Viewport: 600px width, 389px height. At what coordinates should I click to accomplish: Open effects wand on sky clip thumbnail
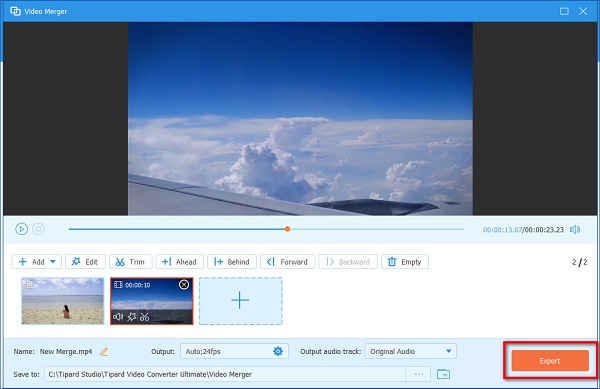coord(132,317)
